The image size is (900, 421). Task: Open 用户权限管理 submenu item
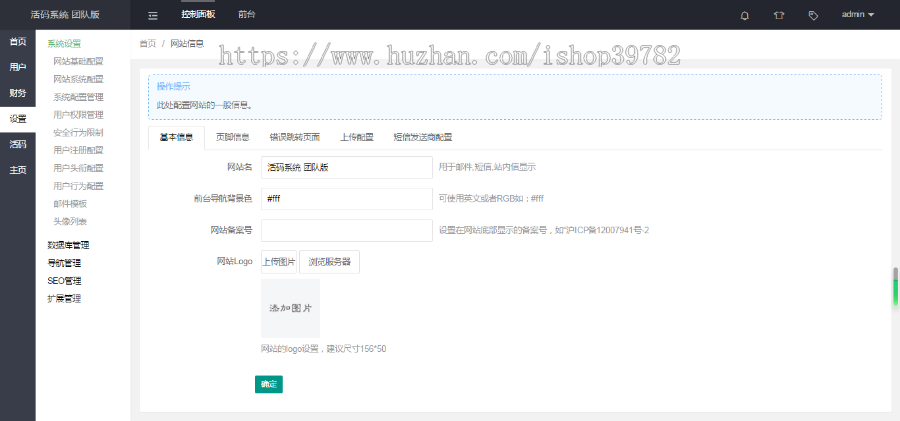[x=78, y=115]
